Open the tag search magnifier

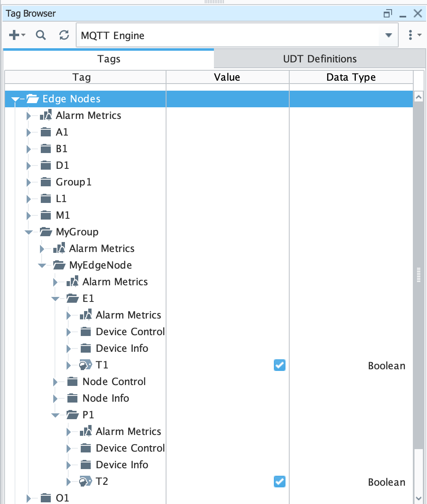[41, 35]
